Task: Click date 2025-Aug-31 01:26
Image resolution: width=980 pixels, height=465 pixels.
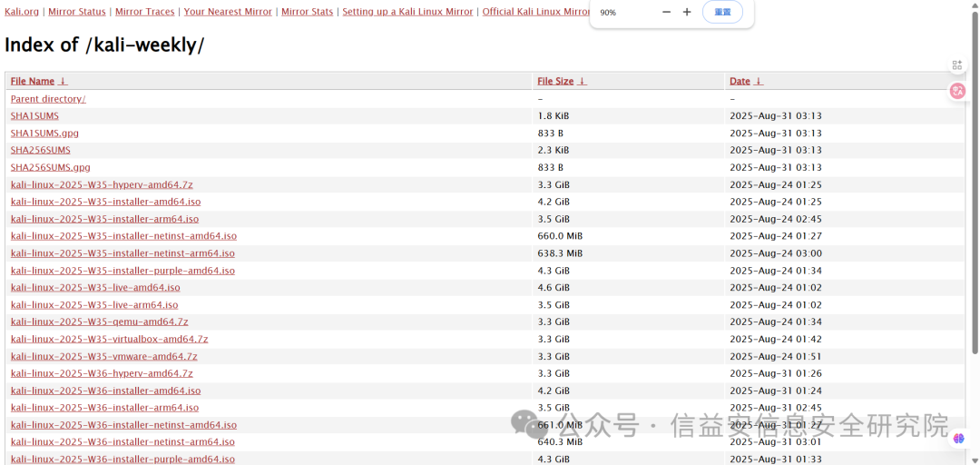Action: [x=776, y=373]
